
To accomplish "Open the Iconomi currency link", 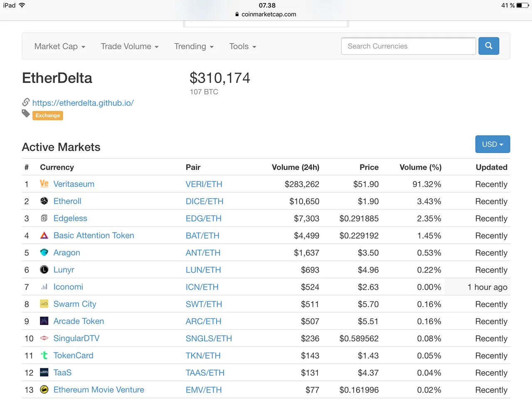I will (x=68, y=287).
